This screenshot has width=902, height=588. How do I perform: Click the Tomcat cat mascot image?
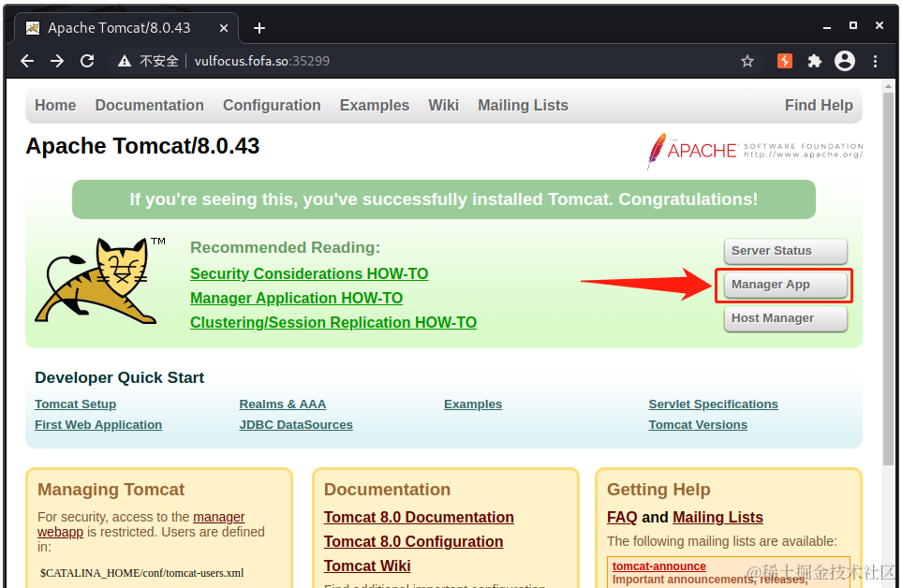click(99, 280)
